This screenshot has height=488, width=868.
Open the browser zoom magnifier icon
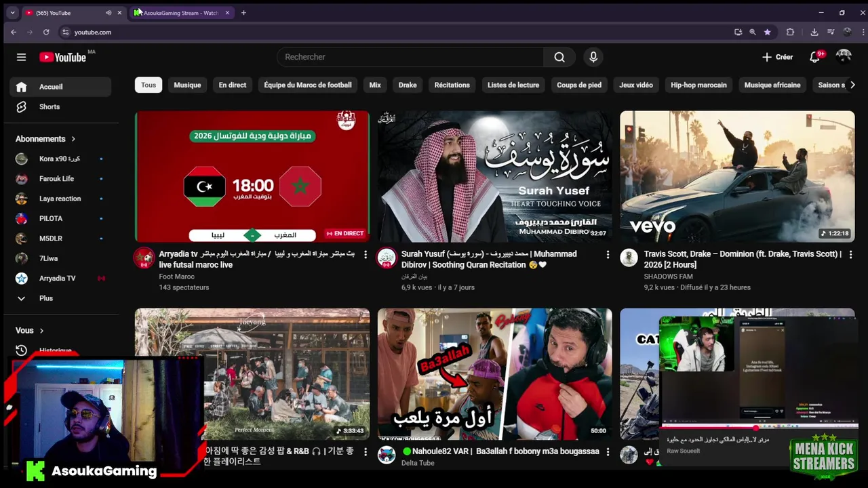click(752, 32)
